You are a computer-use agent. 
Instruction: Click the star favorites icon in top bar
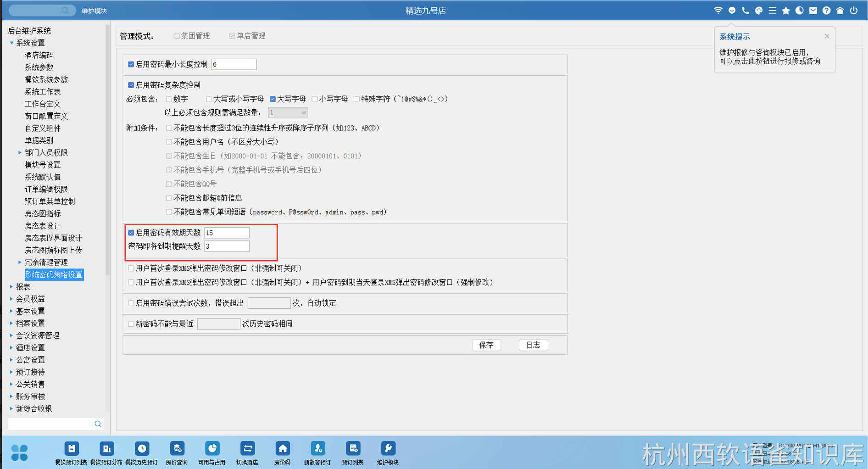(786, 11)
